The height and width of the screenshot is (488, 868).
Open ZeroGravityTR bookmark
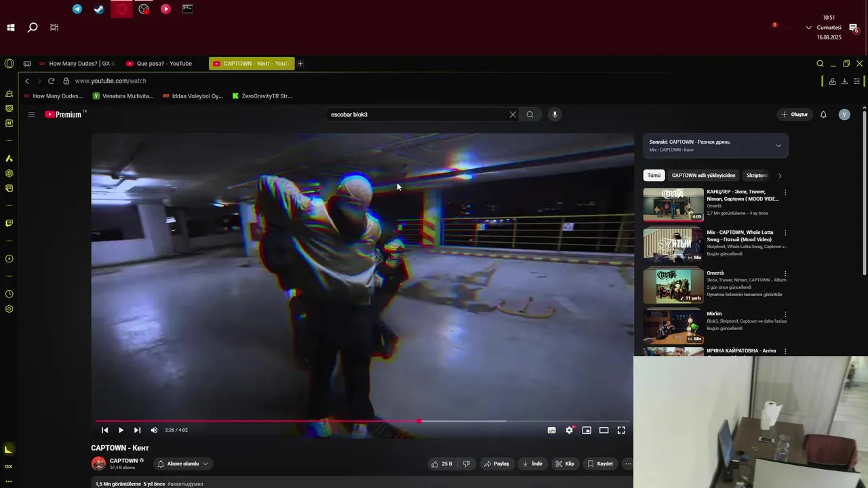pos(262,96)
